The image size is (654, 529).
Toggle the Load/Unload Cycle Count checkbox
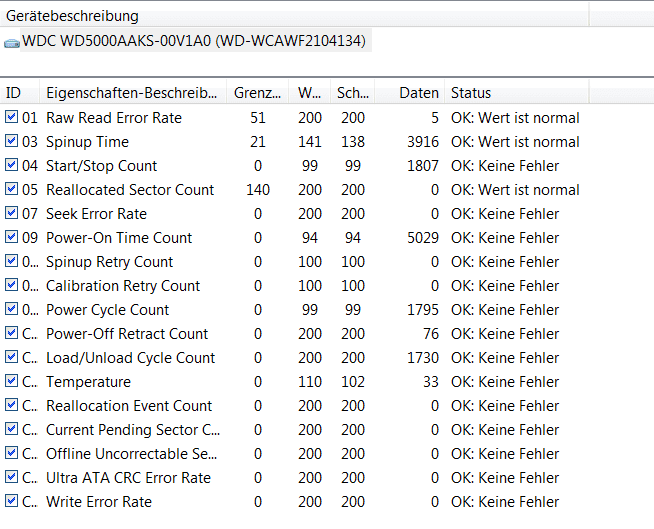[11, 357]
